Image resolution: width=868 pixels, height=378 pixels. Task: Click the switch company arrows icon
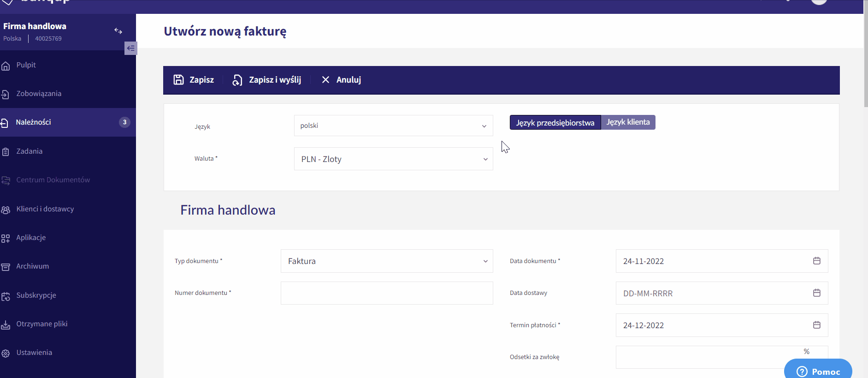(118, 31)
